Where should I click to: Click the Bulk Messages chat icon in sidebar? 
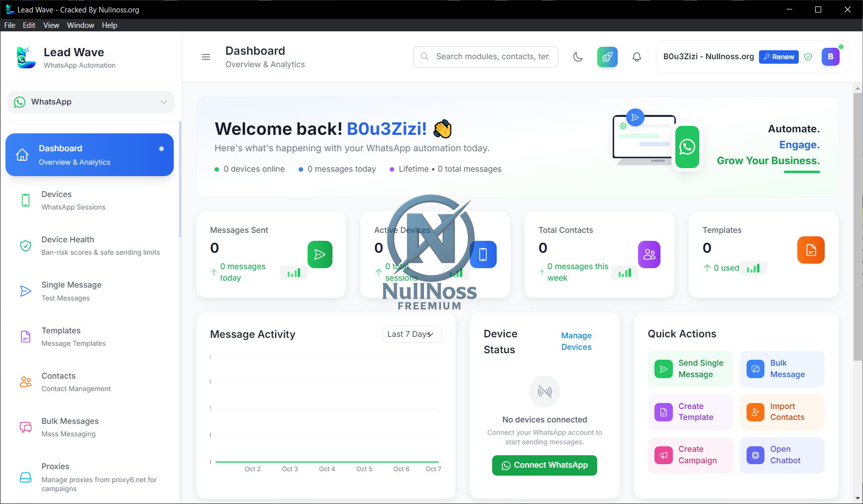[25, 427]
